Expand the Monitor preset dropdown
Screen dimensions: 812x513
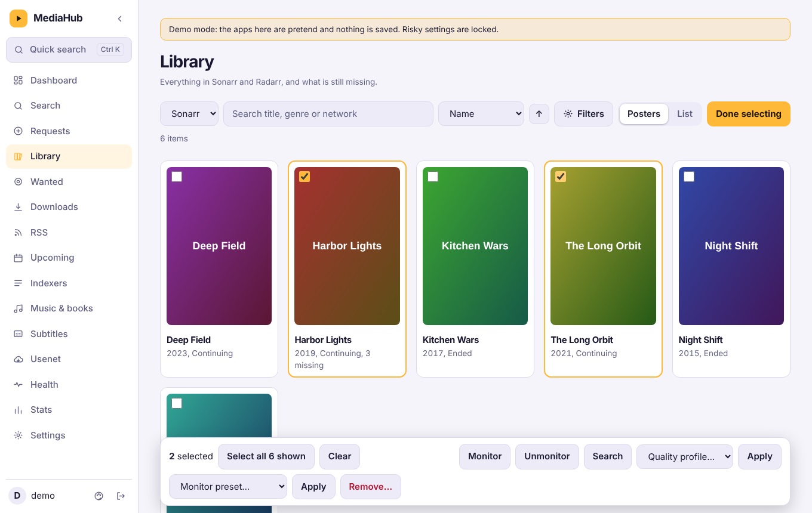tap(228, 487)
